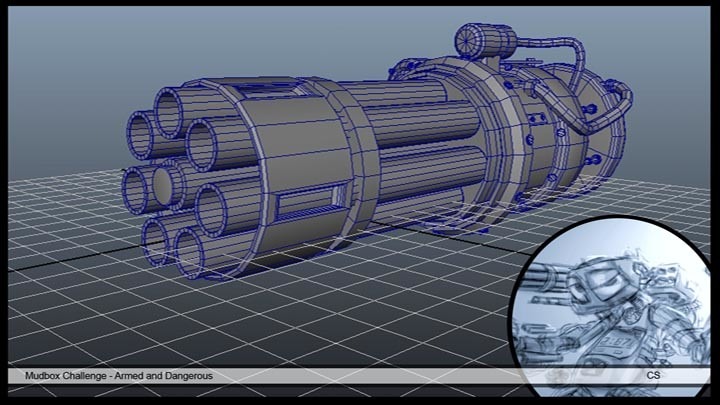Click the 'Mudbox Challenge - Armed and Dangerous' caption
This screenshot has height=405, width=720.
click(118, 376)
